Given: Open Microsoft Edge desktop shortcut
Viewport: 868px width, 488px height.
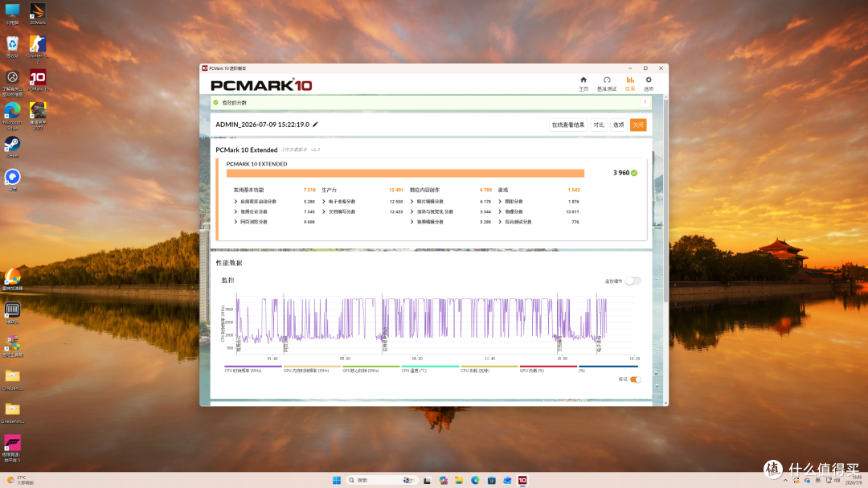Looking at the screenshot, I should pyautogui.click(x=12, y=116).
